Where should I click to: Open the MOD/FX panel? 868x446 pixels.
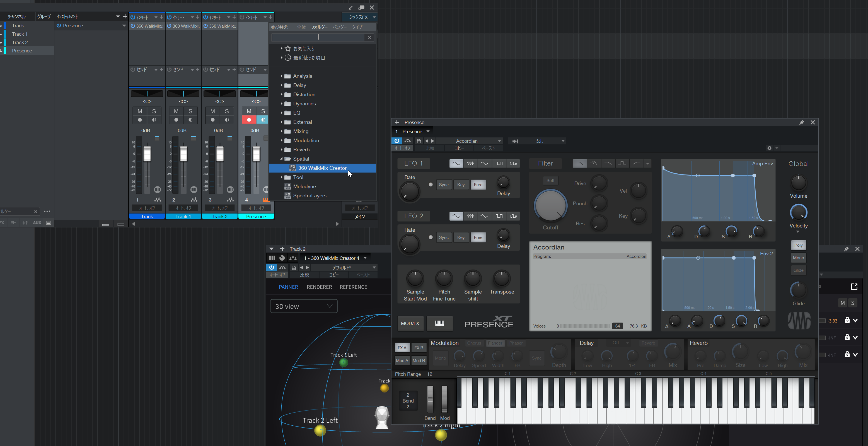(x=410, y=323)
